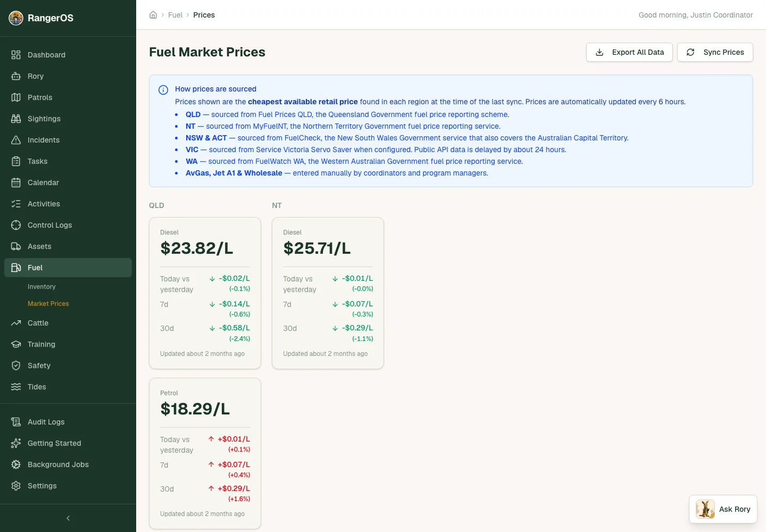This screenshot has width=766, height=532.
Task: Click the Sightings binoculars icon
Action: (x=16, y=119)
